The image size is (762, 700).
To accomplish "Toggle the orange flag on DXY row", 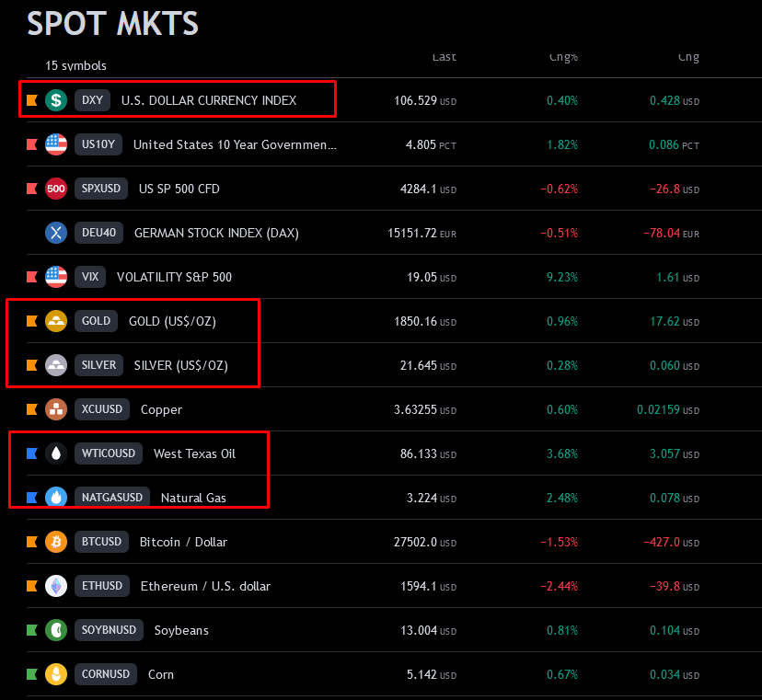I will [32, 100].
